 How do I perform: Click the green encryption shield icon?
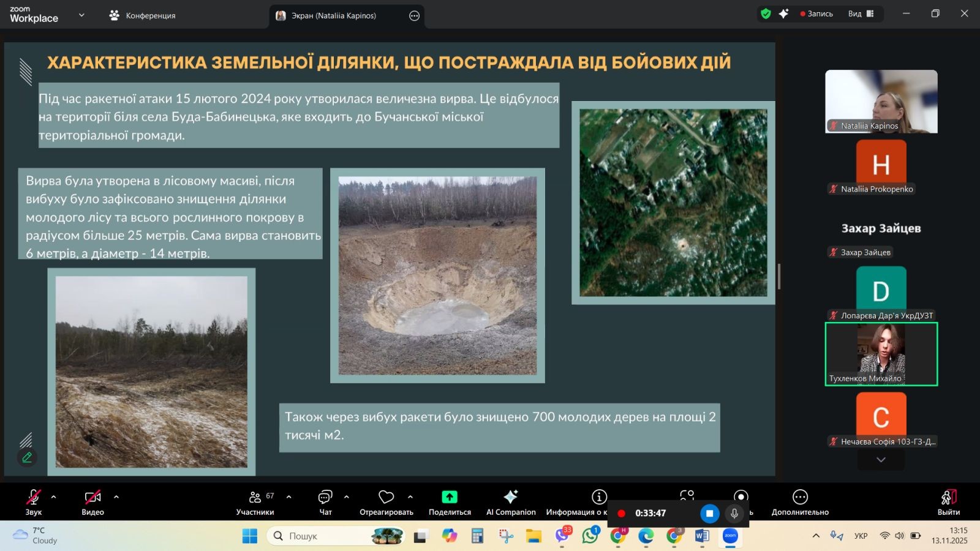point(766,13)
